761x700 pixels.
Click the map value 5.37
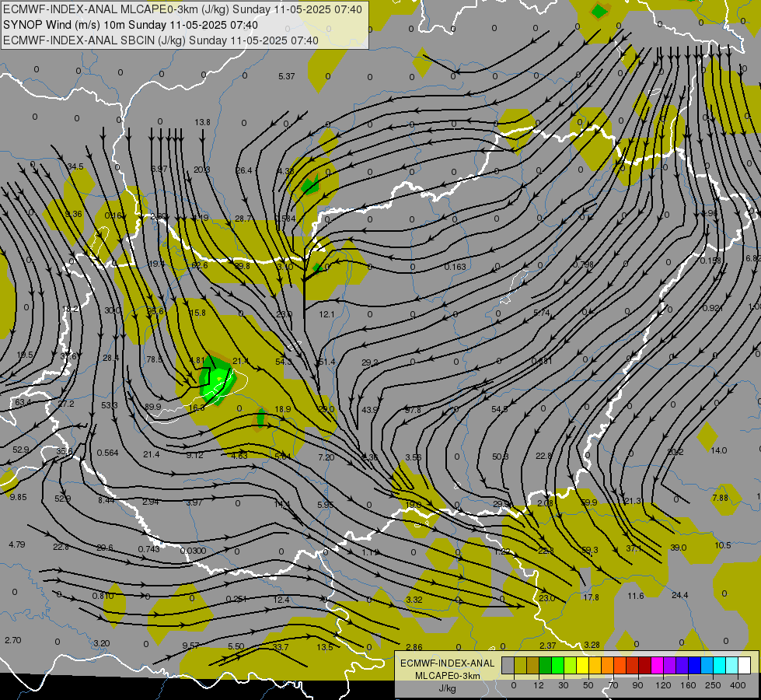286,76
